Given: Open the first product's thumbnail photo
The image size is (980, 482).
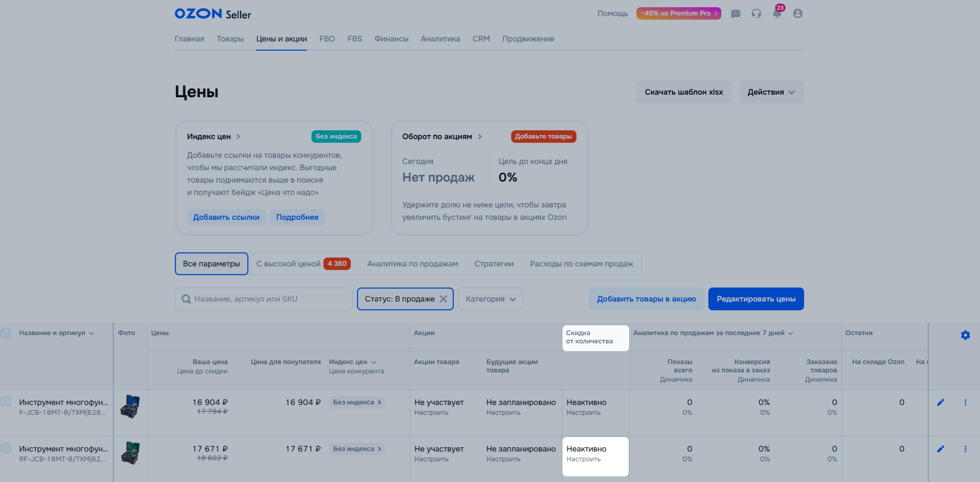Looking at the screenshot, I should point(130,406).
